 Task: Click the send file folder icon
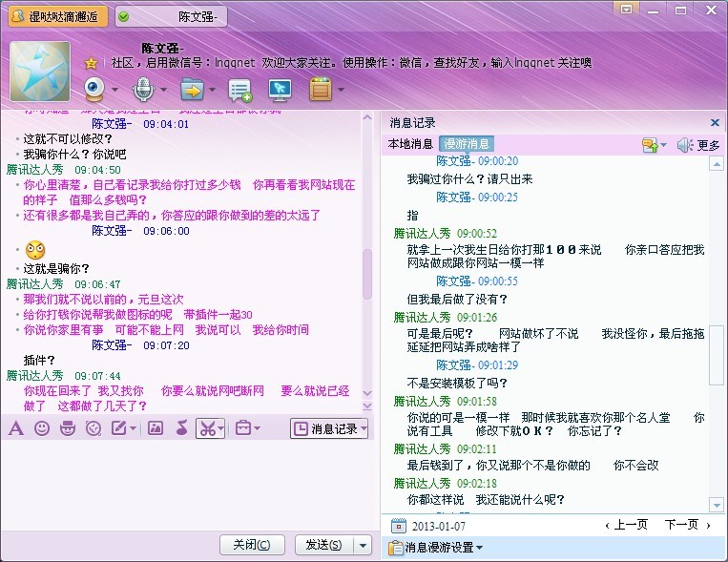[192, 89]
